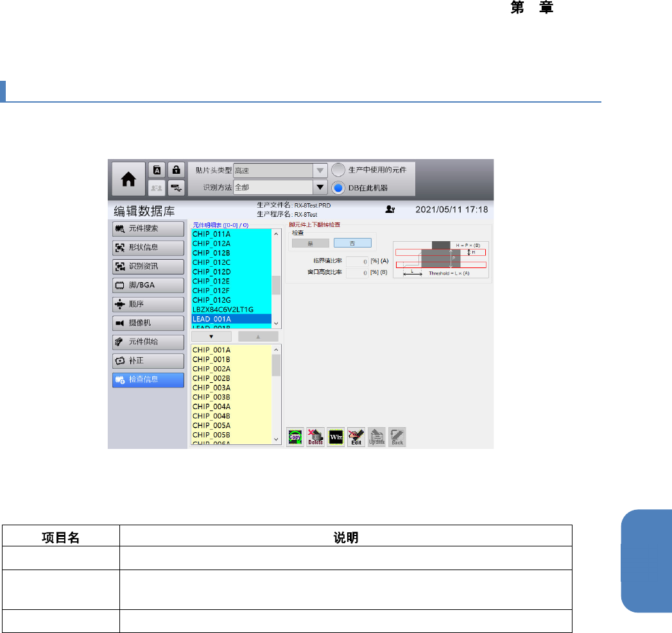The image size is (672, 633).
Task: Click the 'A' clipboard icon
Action: (157, 171)
